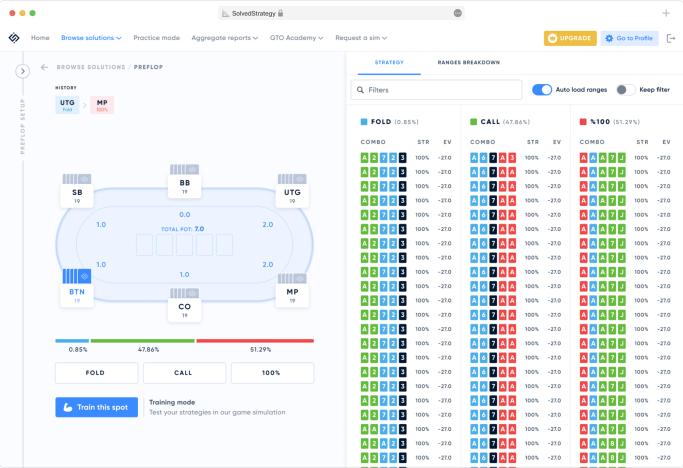683x468 pixels.
Task: Click red 100% segment of frequency bar
Action: [x=255, y=341]
